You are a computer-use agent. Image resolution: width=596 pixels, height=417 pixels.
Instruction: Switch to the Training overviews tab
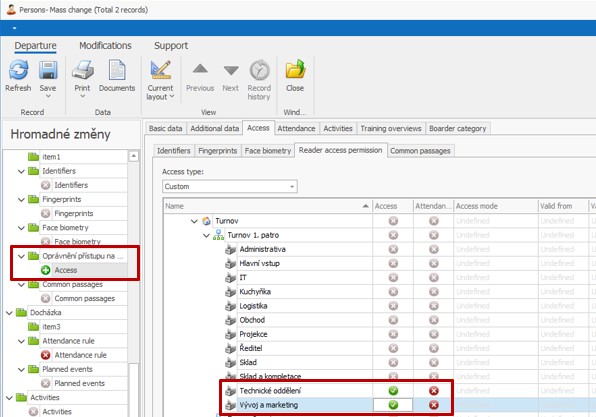(391, 128)
